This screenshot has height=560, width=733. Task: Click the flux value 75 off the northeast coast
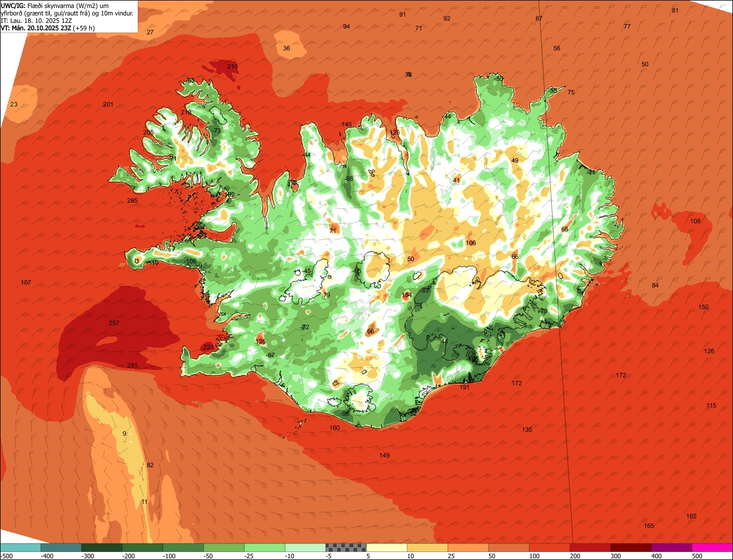click(x=571, y=92)
